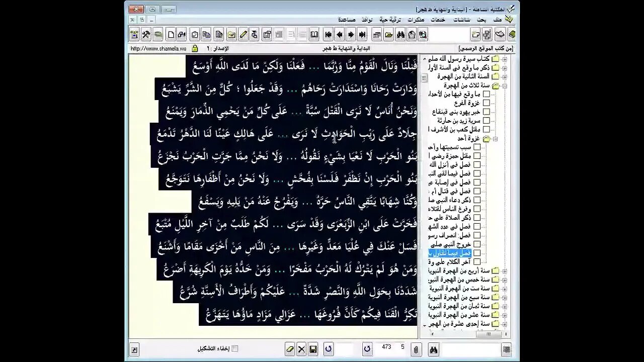This screenshot has height=362, width=644.
Task: Click the magnifier search-in-page toolbar icon
Action: pos(423,35)
